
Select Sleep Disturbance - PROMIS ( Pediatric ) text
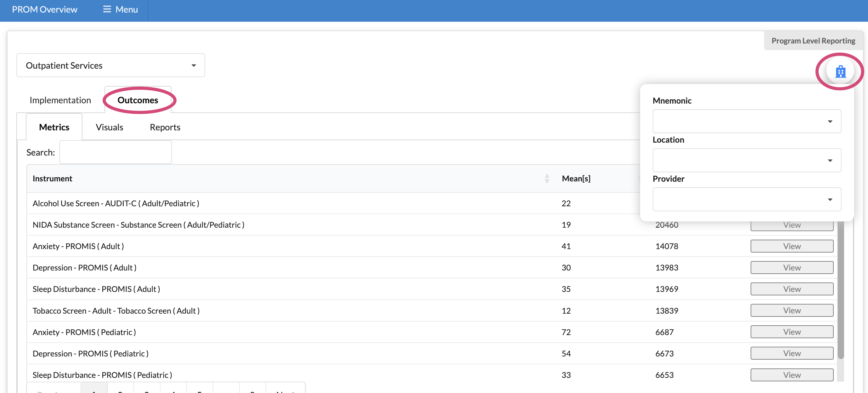(102, 375)
